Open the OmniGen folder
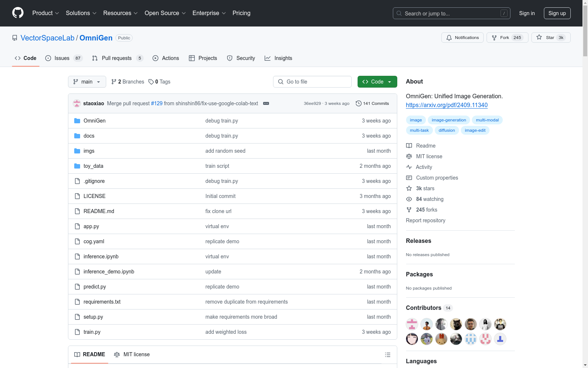588x368 pixels. point(94,121)
